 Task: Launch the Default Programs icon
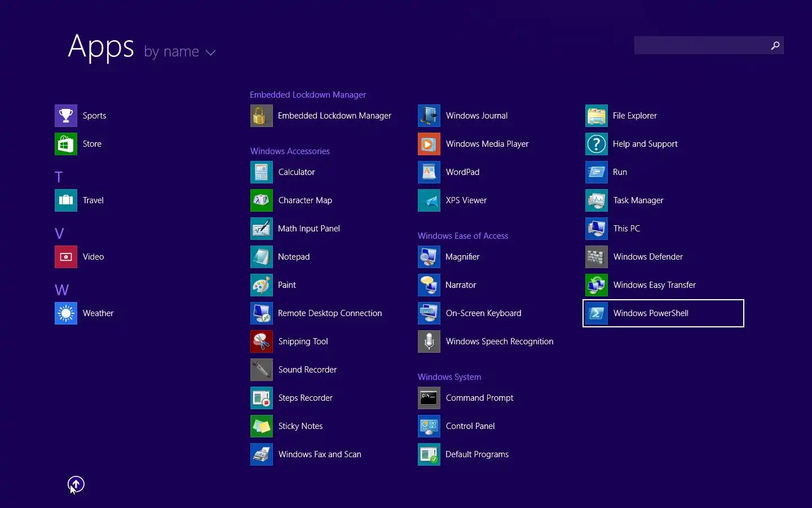click(429, 454)
